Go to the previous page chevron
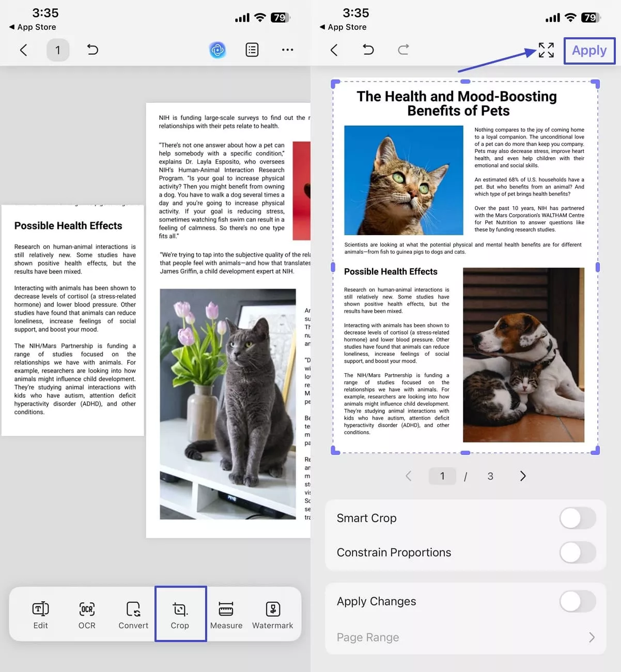Screen dimensions: 621x672 409,476
